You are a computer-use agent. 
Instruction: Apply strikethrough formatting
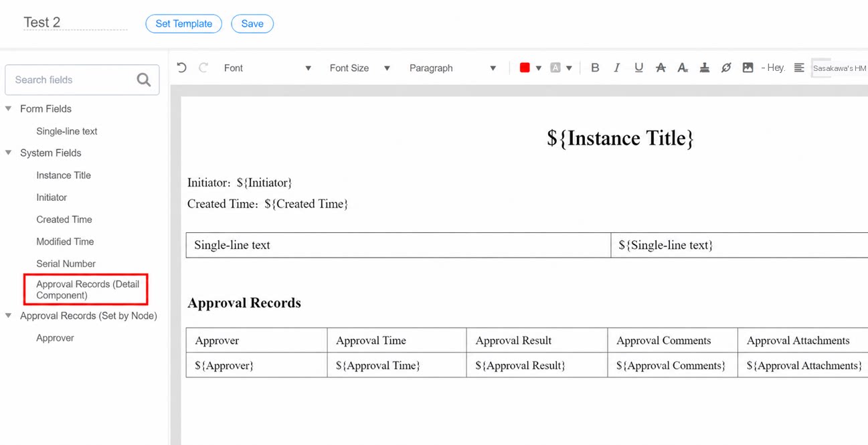click(661, 68)
